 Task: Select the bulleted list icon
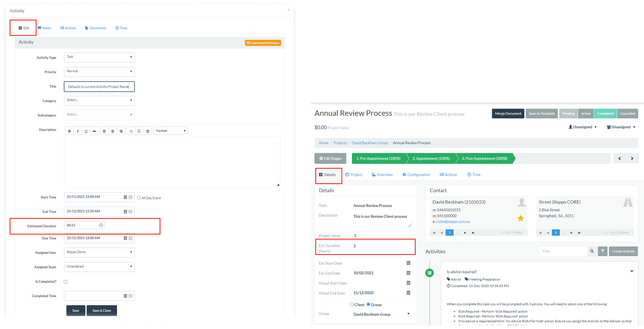click(131, 131)
